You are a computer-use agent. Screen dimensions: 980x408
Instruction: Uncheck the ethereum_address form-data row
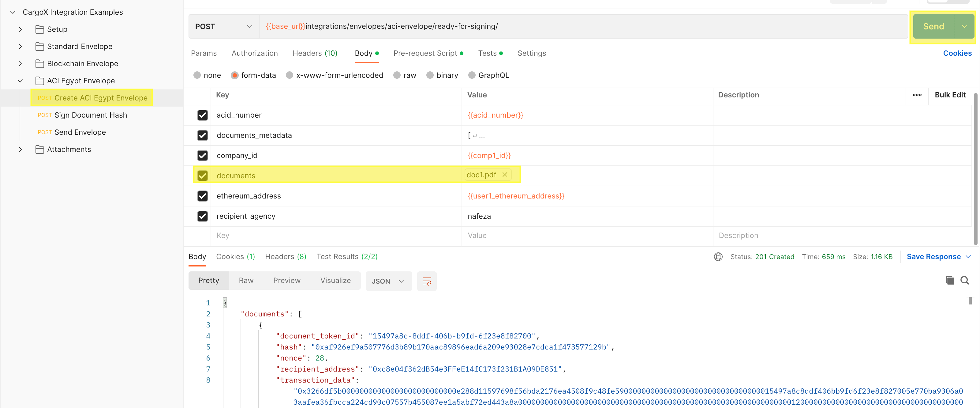tap(203, 196)
